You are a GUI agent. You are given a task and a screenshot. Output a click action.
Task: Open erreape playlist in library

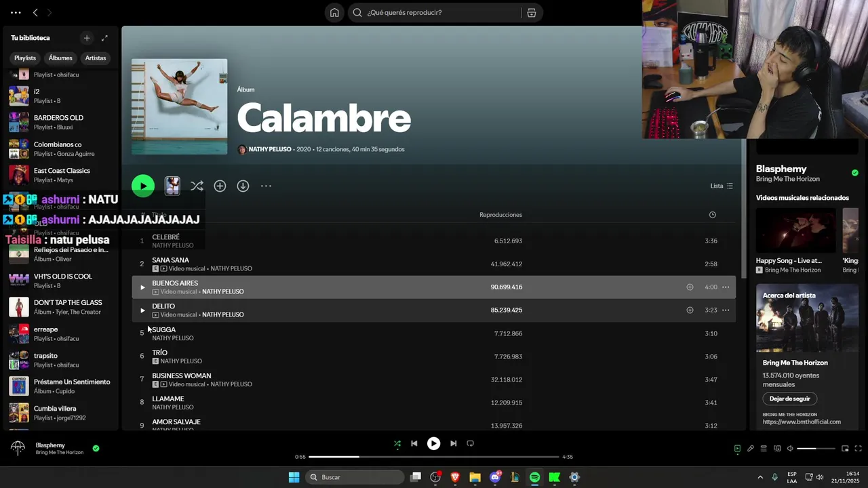(x=61, y=333)
